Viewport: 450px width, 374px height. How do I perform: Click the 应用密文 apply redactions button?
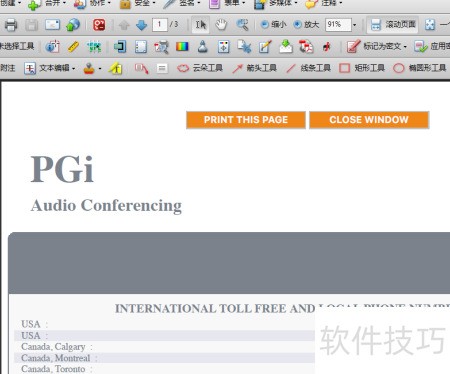coord(432,47)
